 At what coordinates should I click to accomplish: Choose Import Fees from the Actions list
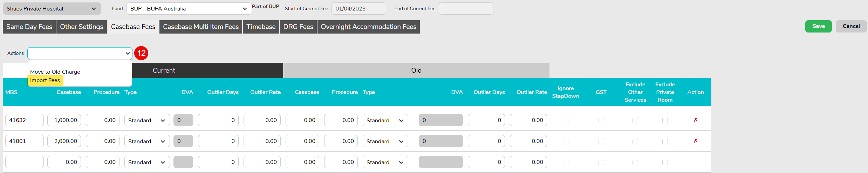45,80
